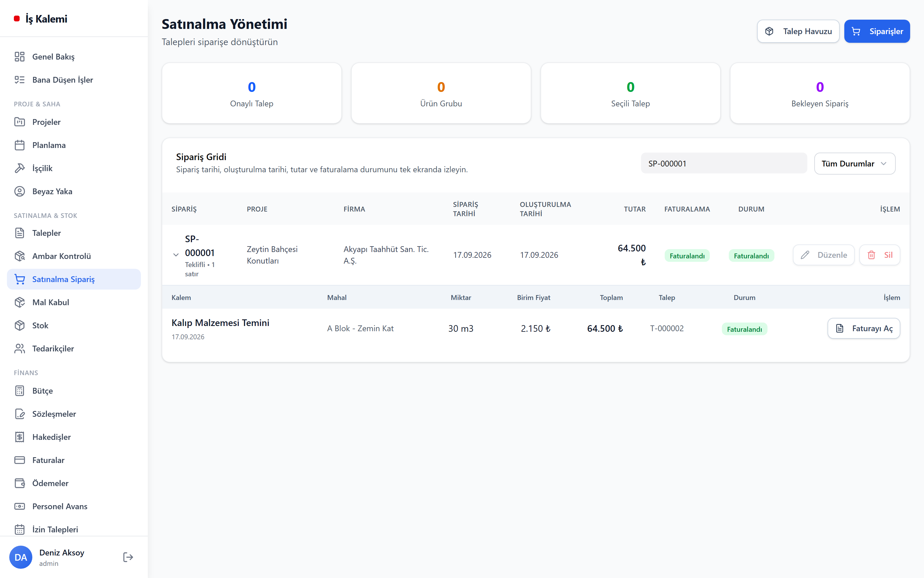Screen dimensions: 924x578
Task: Switch to Siparişler view
Action: tap(877, 31)
